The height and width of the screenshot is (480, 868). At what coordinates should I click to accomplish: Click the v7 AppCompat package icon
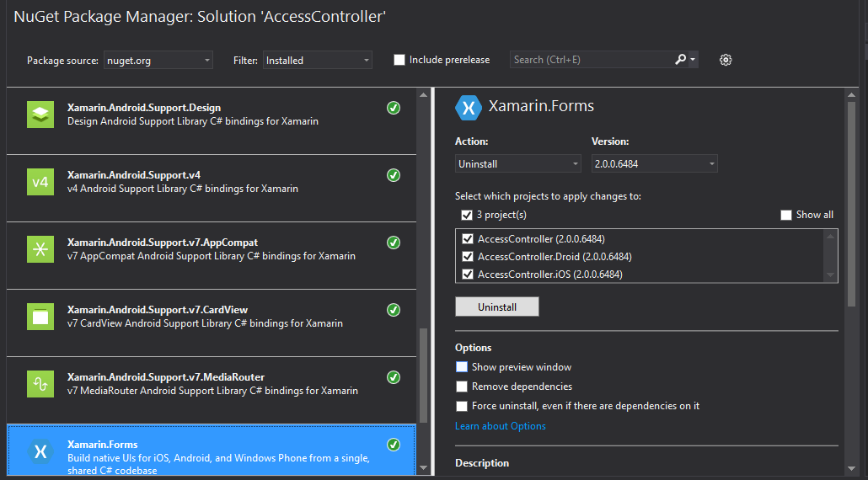pyautogui.click(x=40, y=249)
